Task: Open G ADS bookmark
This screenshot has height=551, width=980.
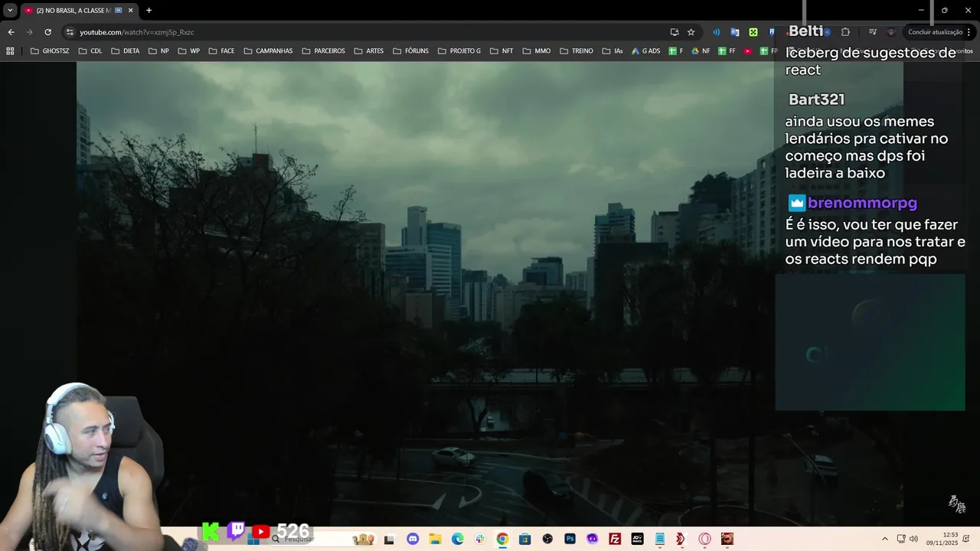Action: (645, 51)
